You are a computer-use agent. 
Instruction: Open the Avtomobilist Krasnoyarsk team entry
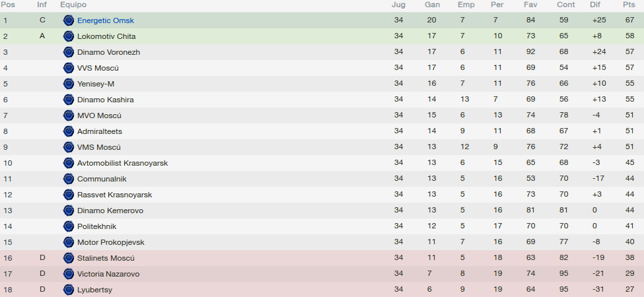pyautogui.click(x=122, y=163)
